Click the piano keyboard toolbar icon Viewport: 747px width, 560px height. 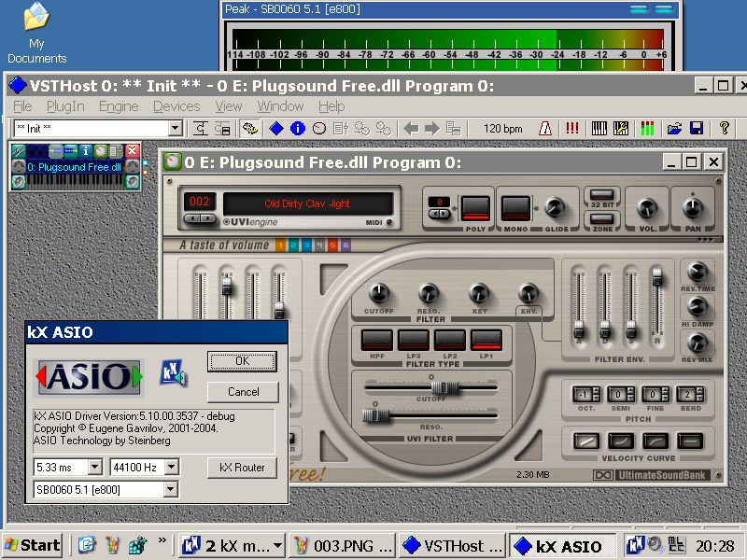coord(599,128)
